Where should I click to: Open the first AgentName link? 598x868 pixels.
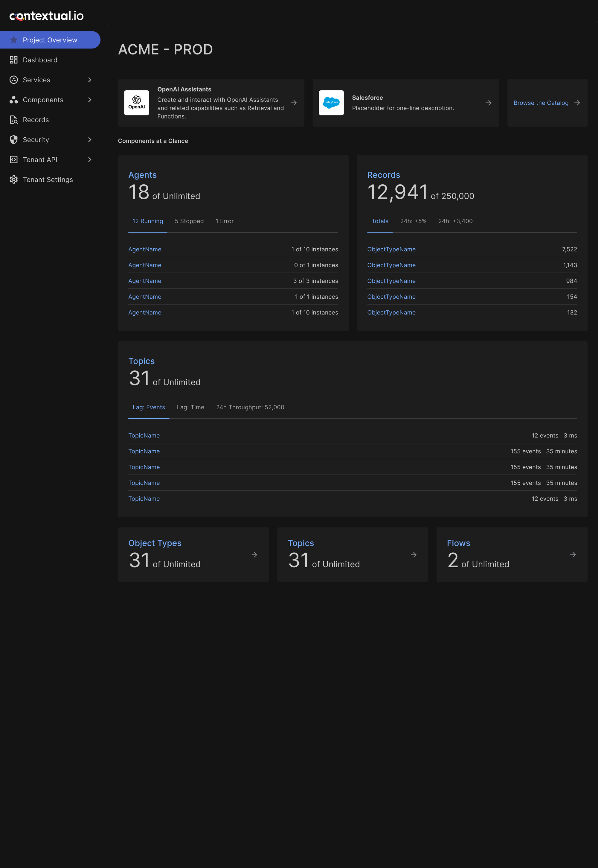coord(145,249)
